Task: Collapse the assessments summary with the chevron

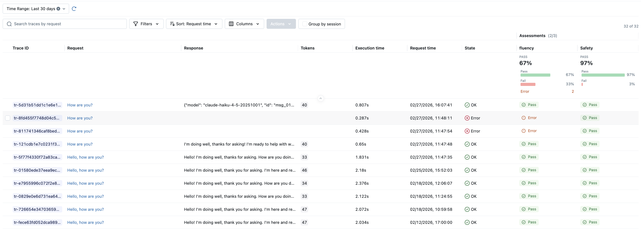Action: click(321, 98)
